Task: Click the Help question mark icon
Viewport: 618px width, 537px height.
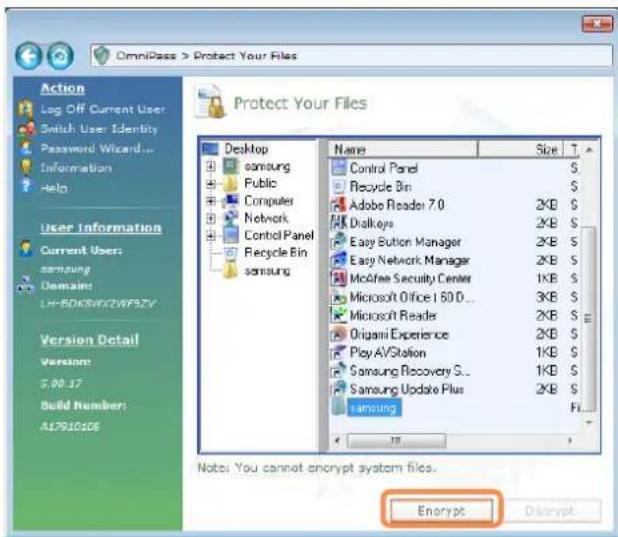Action: click(26, 186)
